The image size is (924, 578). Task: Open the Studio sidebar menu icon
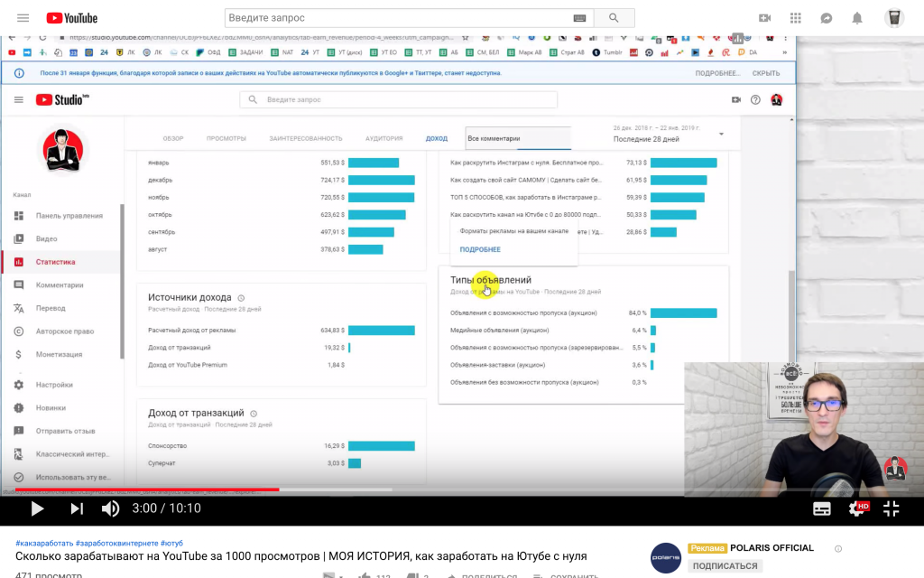pos(19,99)
